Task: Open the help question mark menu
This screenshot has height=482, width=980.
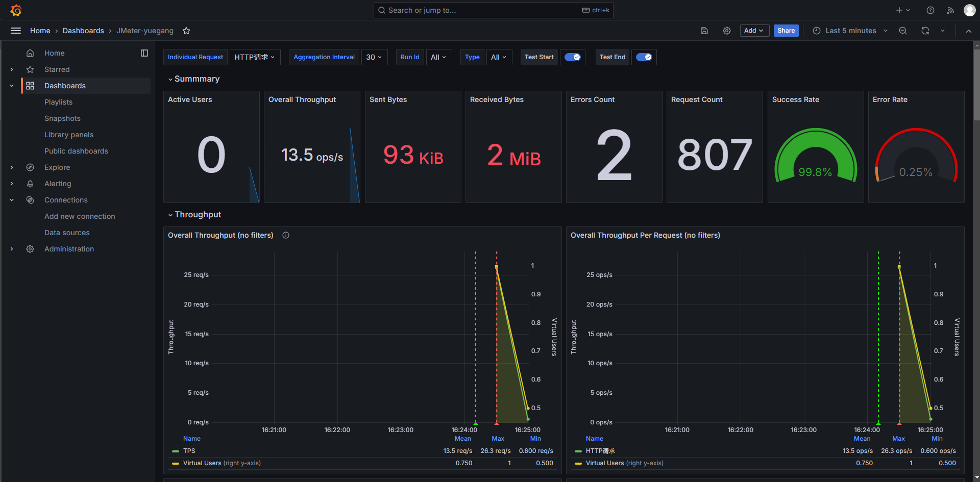Action: point(930,10)
